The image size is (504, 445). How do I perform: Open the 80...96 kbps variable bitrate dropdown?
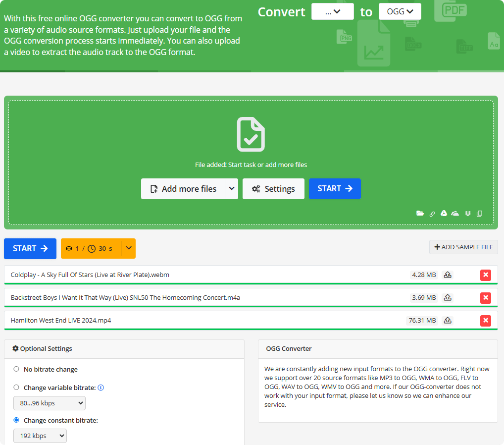click(x=50, y=403)
